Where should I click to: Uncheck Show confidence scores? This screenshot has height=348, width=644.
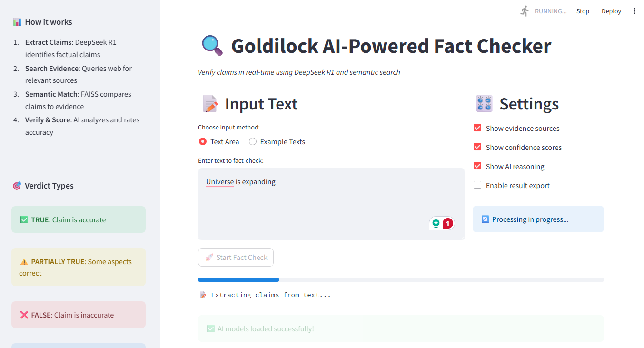477,147
